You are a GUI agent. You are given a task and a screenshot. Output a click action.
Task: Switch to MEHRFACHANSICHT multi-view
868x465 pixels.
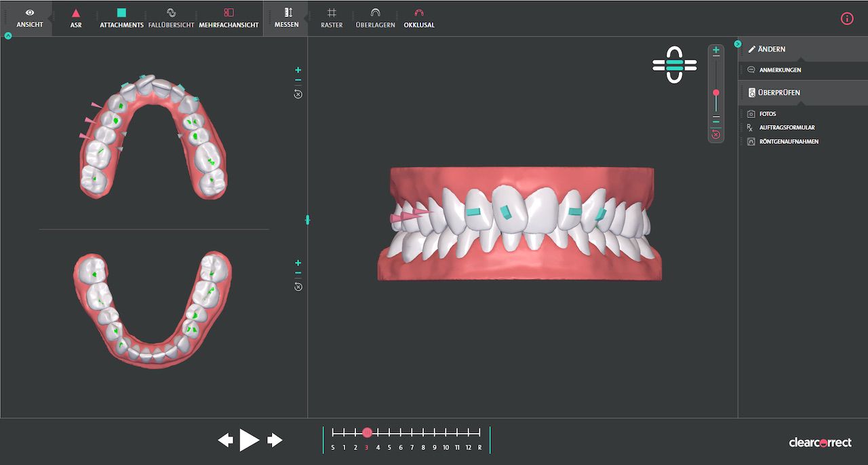click(x=229, y=18)
